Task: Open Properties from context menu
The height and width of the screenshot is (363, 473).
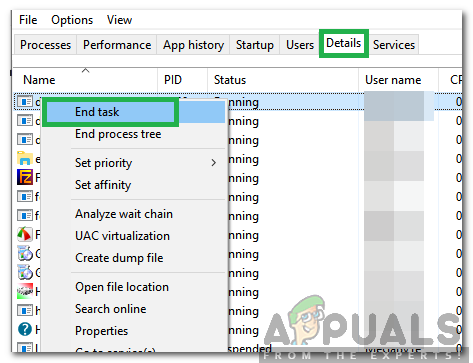Action: [134, 331]
